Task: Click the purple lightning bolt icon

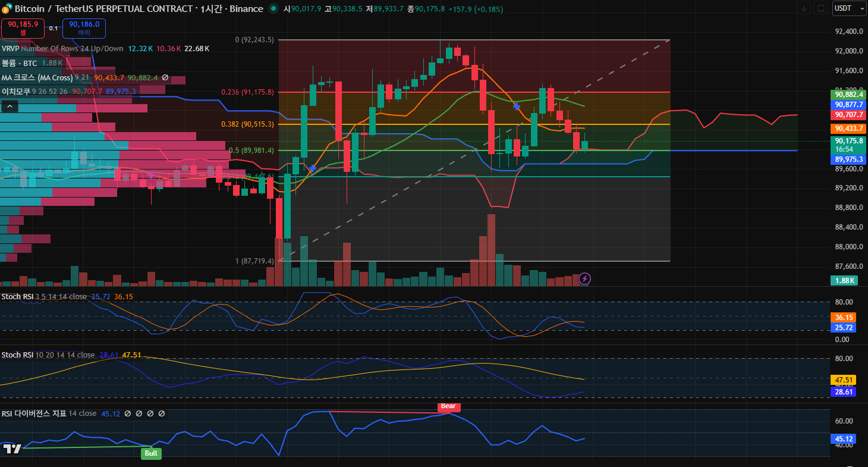Action: (x=584, y=278)
